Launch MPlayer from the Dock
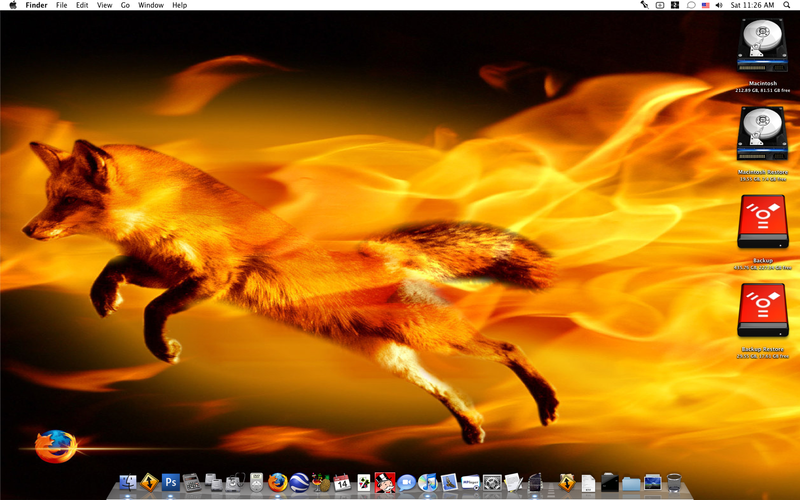800x500 pixels. [x=470, y=482]
